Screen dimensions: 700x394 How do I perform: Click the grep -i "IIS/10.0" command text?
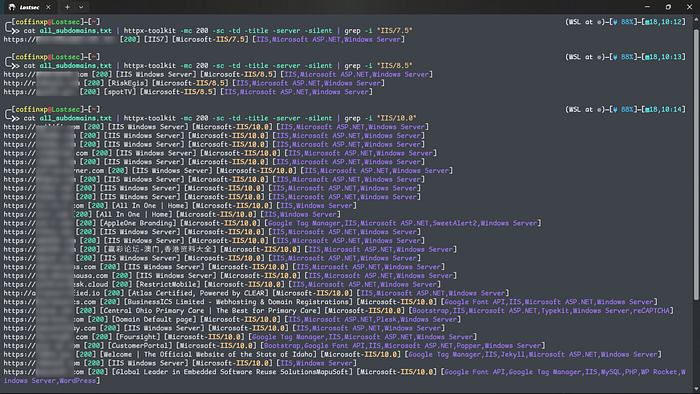point(380,118)
